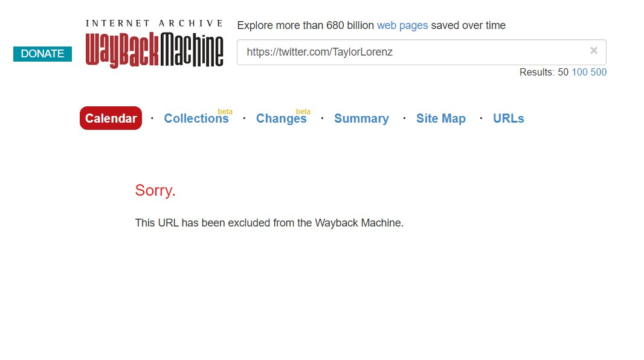The width and height of the screenshot is (644, 360).
Task: Set results count to 500
Action: [599, 72]
